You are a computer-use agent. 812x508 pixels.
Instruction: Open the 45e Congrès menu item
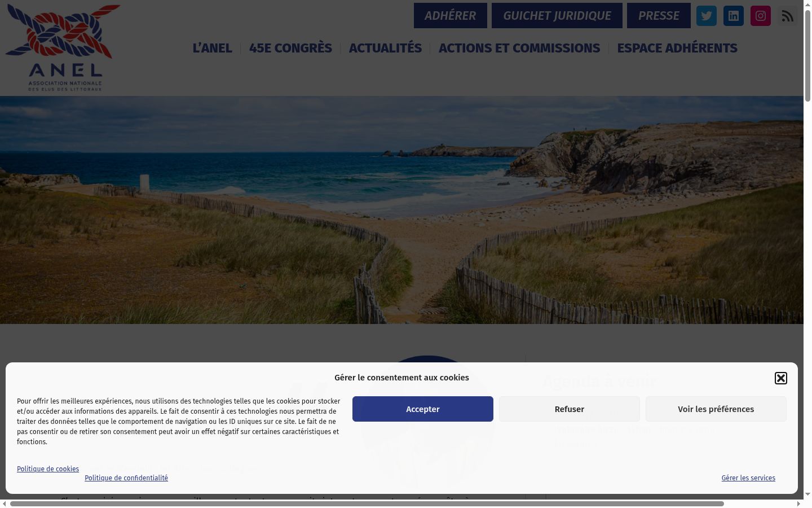click(291, 48)
